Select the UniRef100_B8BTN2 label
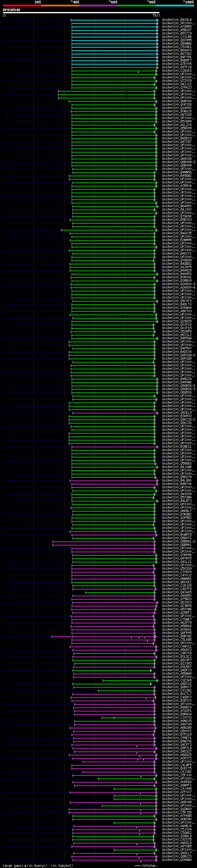 [177, 636]
